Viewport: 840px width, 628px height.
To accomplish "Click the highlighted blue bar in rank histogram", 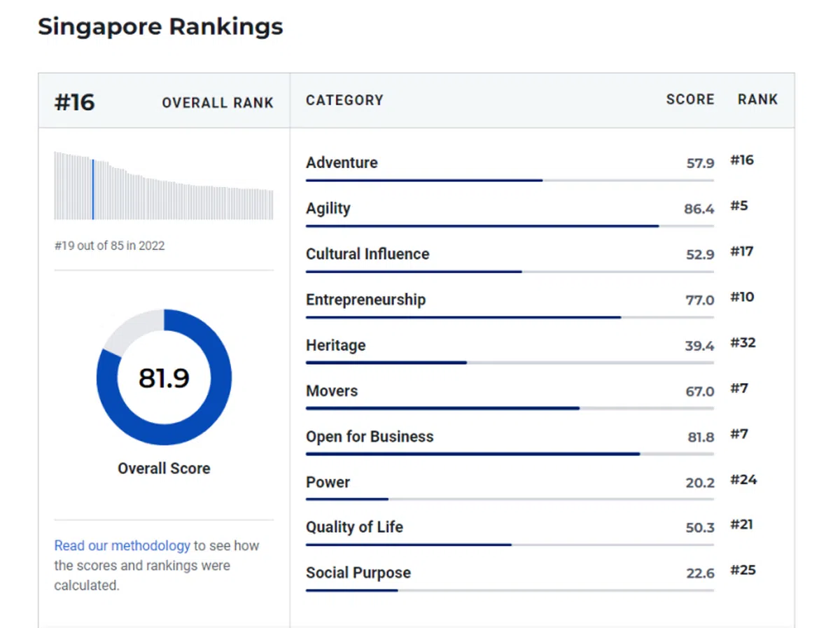I will pyautogui.click(x=93, y=189).
